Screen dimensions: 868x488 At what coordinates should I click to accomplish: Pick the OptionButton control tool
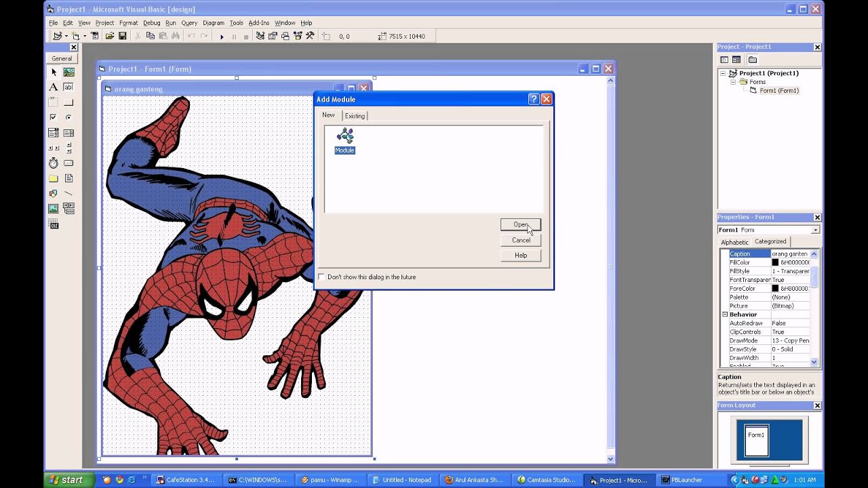pyautogui.click(x=68, y=117)
